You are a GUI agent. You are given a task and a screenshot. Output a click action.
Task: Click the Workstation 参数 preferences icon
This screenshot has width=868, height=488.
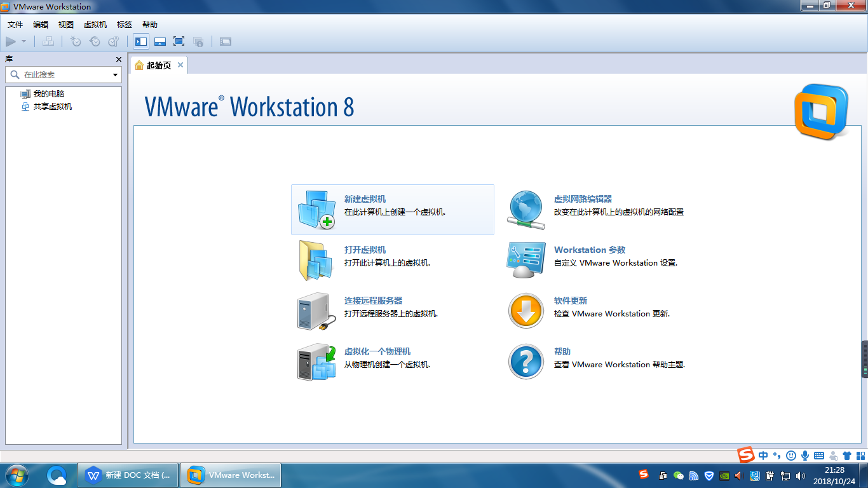526,260
